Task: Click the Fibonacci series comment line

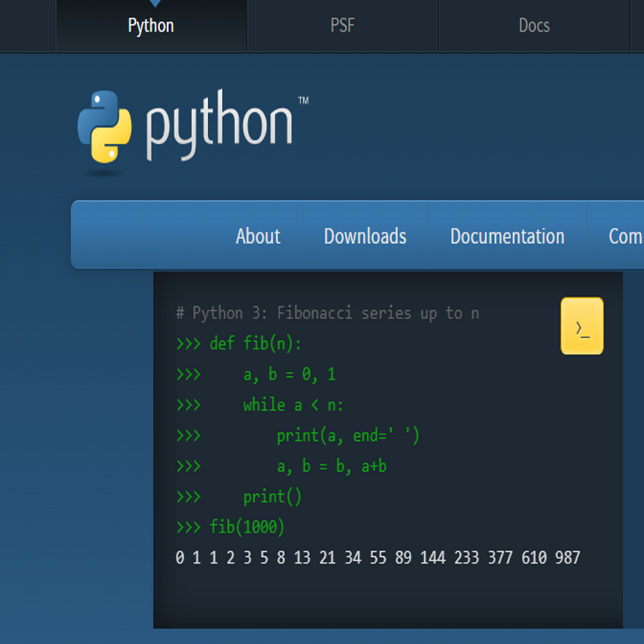Action: 327,313
